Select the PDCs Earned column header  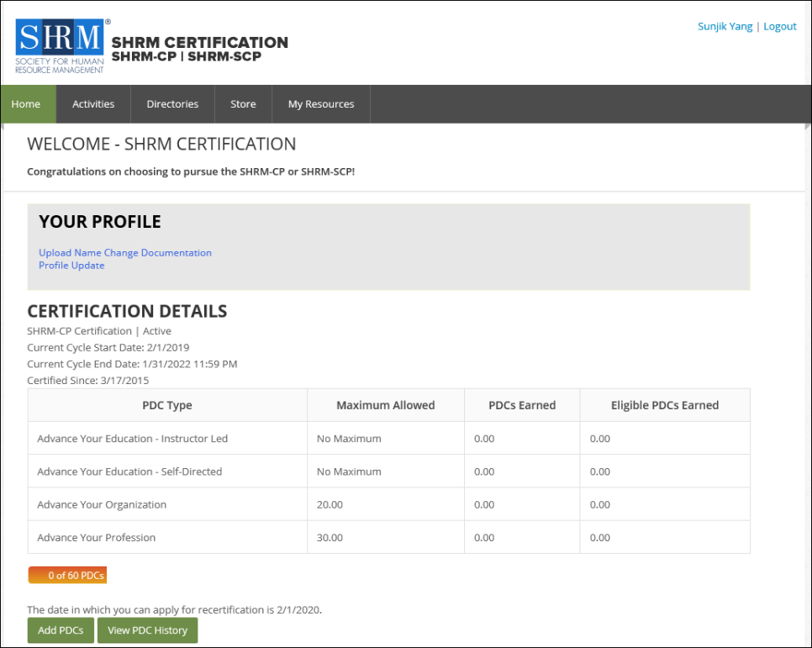tap(522, 405)
